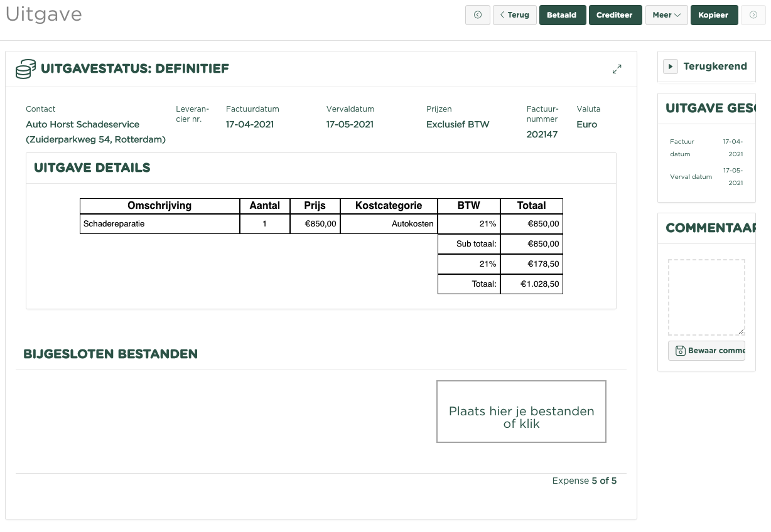Mark the expense as Betaald
The height and width of the screenshot is (532, 771).
coord(562,15)
